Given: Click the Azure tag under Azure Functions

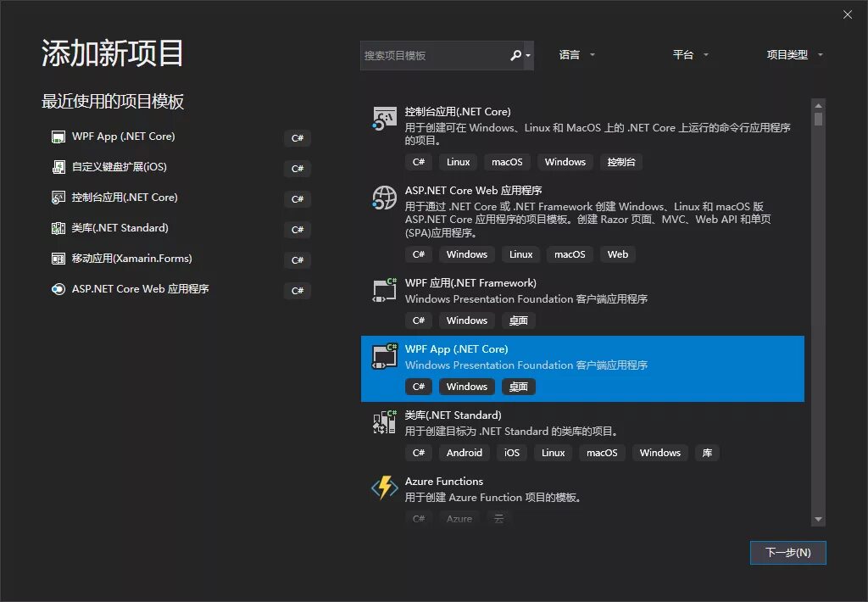Looking at the screenshot, I should coord(459,519).
